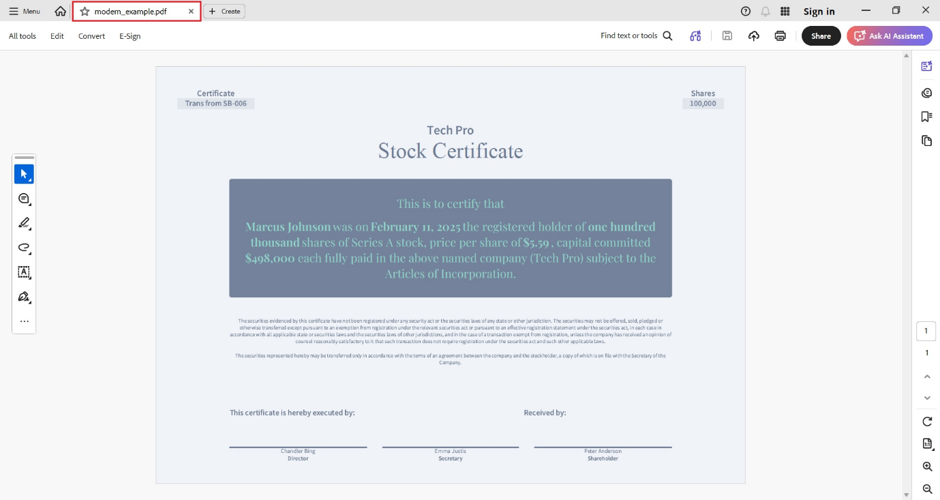Click the AI generative summary icon

[x=695, y=36]
